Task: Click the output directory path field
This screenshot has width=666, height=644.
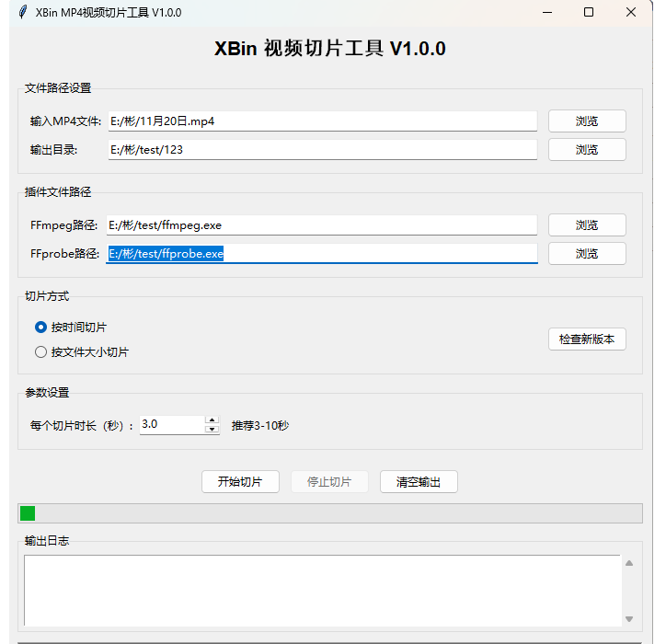Action: [322, 150]
